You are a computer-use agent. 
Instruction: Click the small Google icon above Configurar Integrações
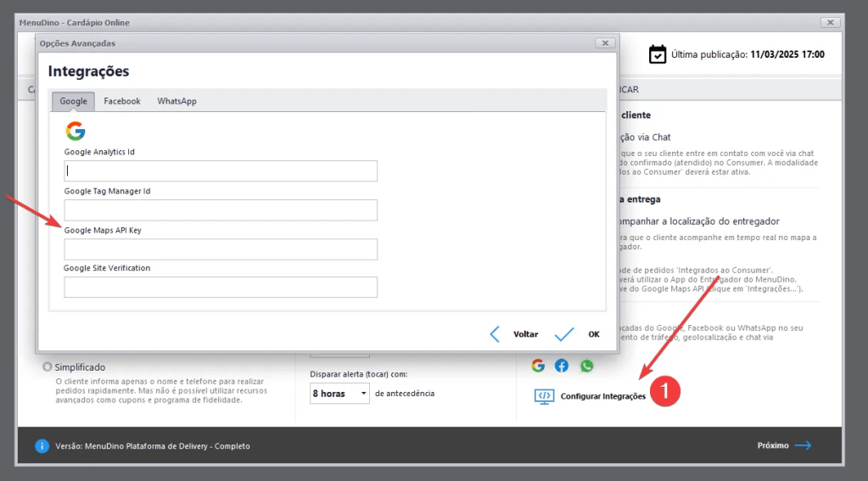click(538, 366)
